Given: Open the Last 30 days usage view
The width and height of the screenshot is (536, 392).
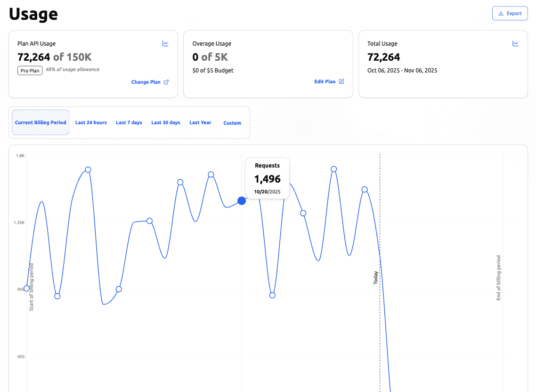Looking at the screenshot, I should pyautogui.click(x=165, y=122).
